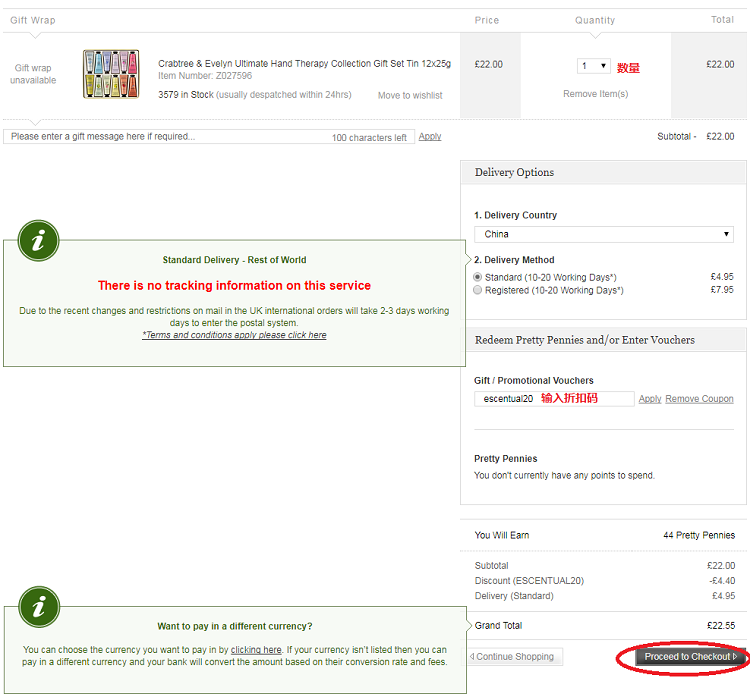Screen dimensions: 750x700
Task: Choose Registered delivery radio option
Action: pyautogui.click(x=478, y=291)
